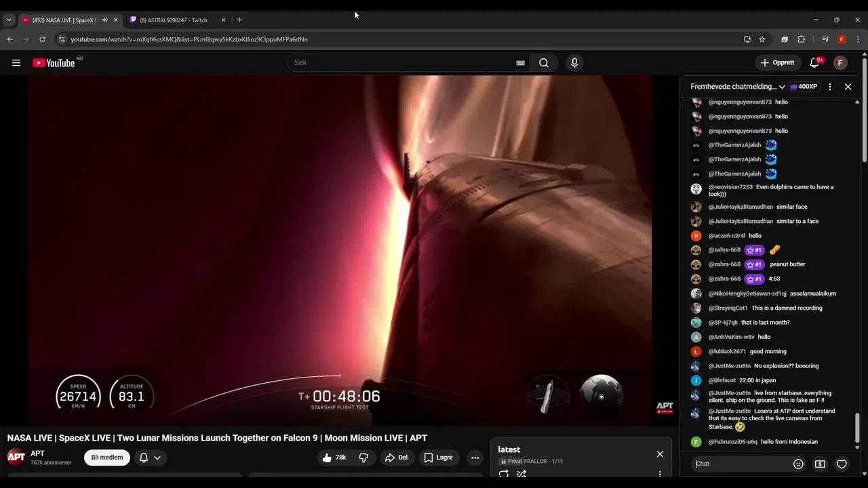
Task: Open the YouTube hamburger guide menu
Action: (x=16, y=63)
